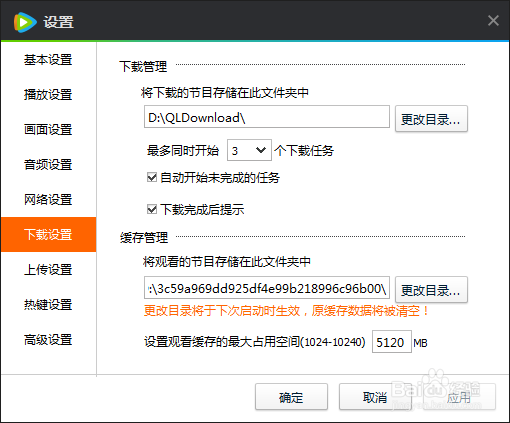The width and height of the screenshot is (510, 423).
Task: Switch to 上传设置 tab
Action: pos(48,270)
